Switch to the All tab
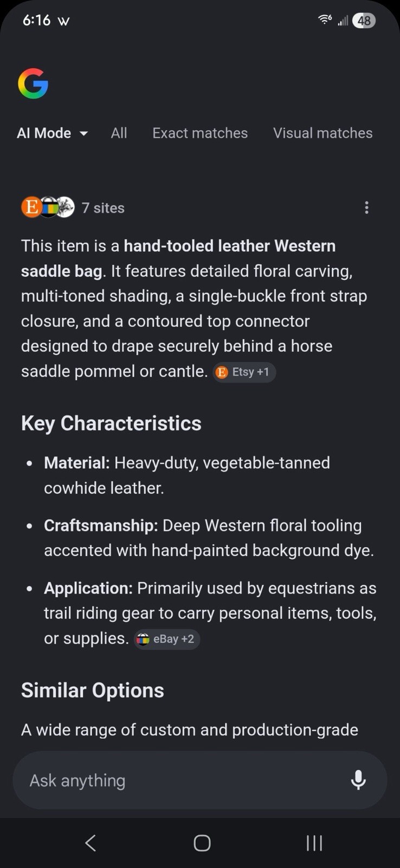Viewport: 400px width, 868px height. (119, 133)
